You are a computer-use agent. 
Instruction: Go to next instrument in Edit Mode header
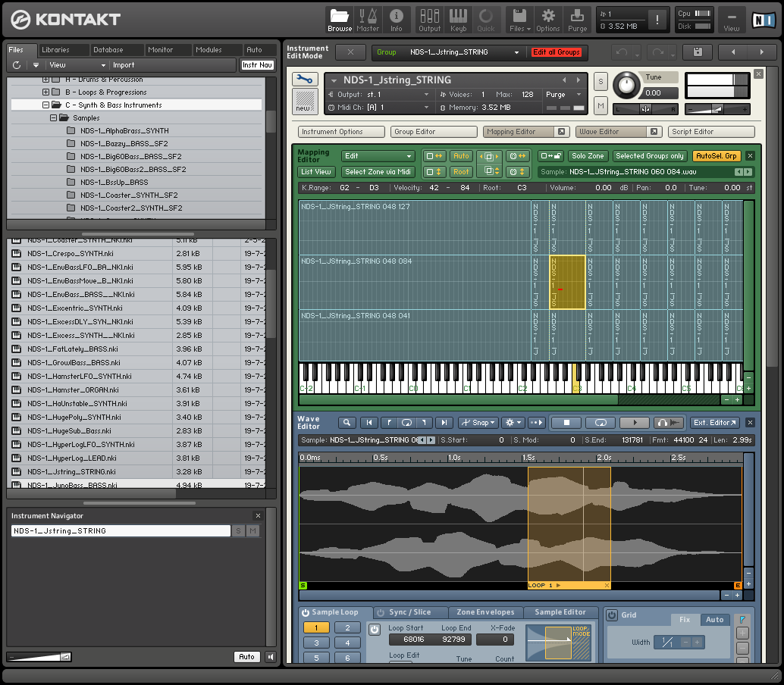761,52
